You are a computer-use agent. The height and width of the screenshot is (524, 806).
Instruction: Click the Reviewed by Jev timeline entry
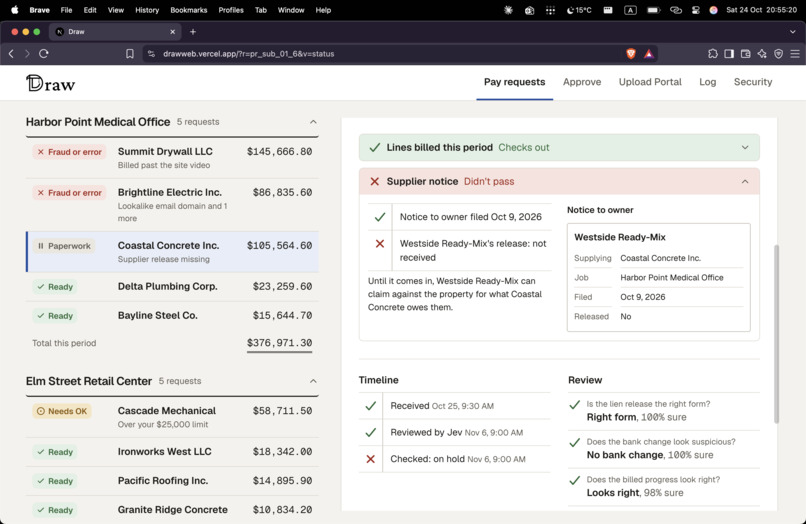(454, 432)
